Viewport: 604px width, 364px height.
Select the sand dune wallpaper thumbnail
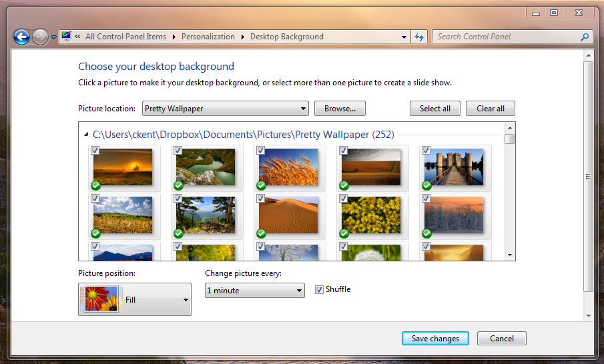(288, 215)
